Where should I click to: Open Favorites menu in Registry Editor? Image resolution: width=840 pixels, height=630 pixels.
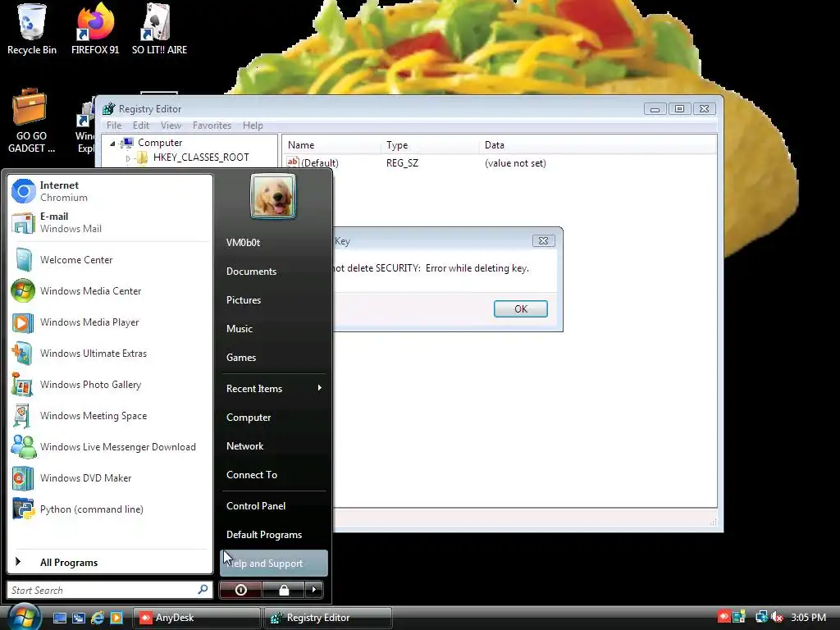(x=212, y=126)
